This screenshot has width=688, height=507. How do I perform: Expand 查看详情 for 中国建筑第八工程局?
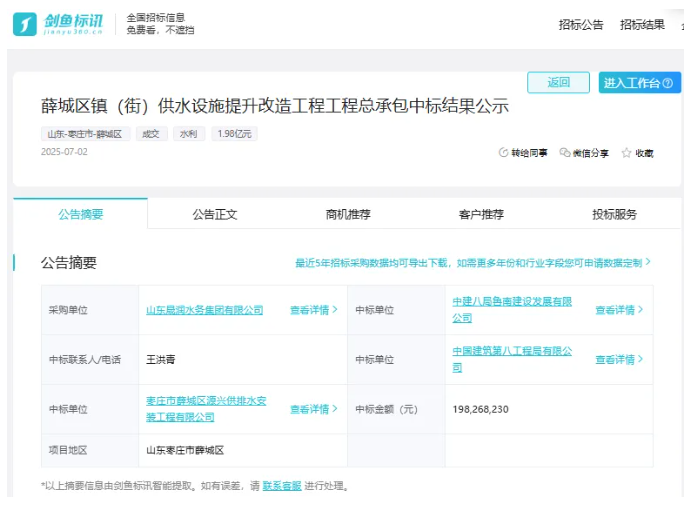(619, 359)
